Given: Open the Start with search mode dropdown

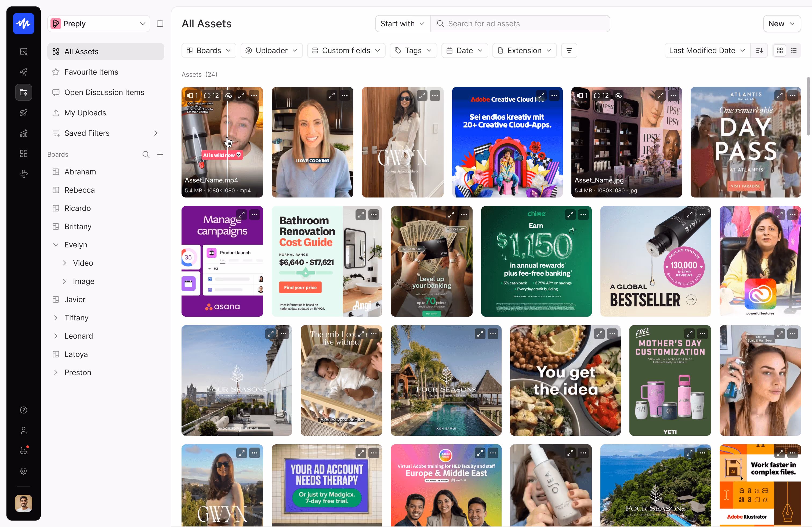Looking at the screenshot, I should pos(403,24).
